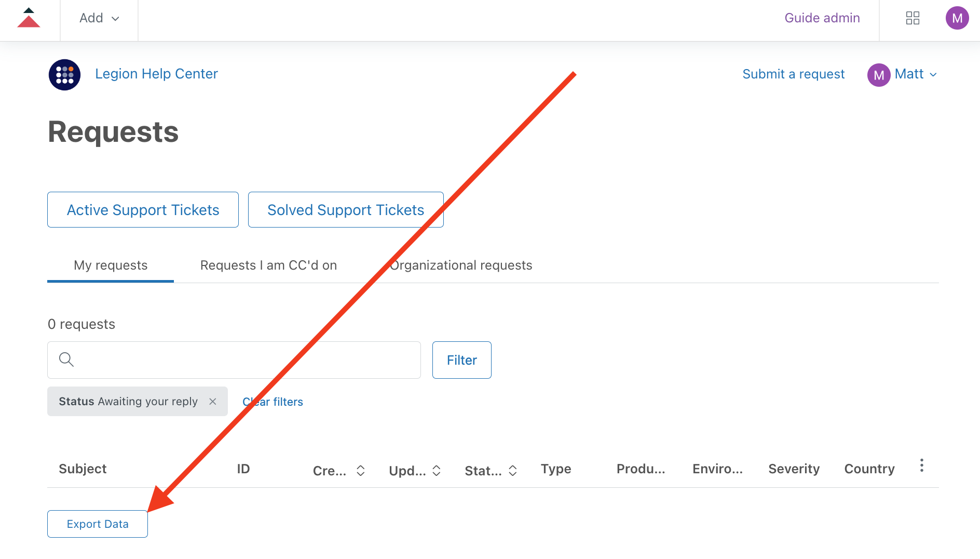
Task: Open the products grid icon
Action: pos(913,18)
